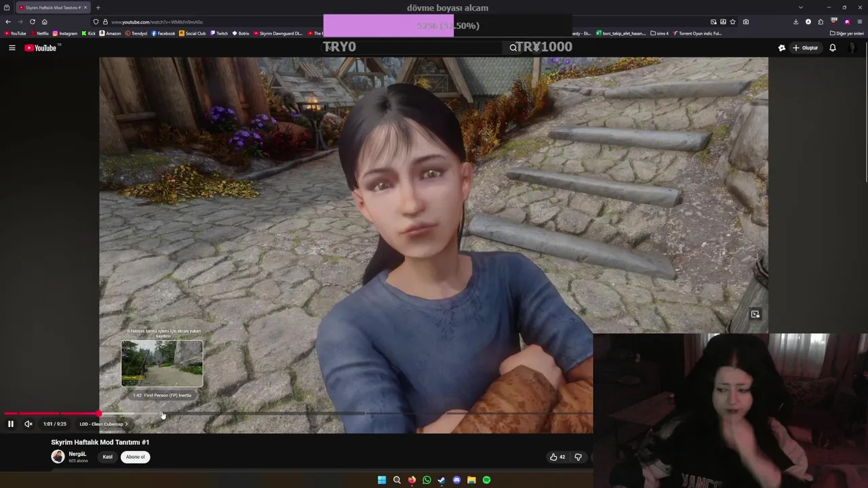This screenshot has height=488, width=868.
Task: Open the Firefox View button in the tab bar
Action: (7, 7)
